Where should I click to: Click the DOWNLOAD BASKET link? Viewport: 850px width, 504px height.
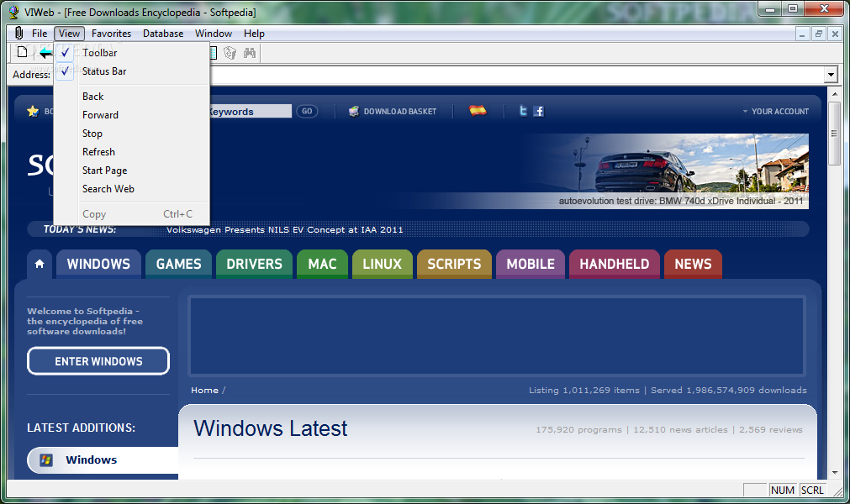[400, 111]
